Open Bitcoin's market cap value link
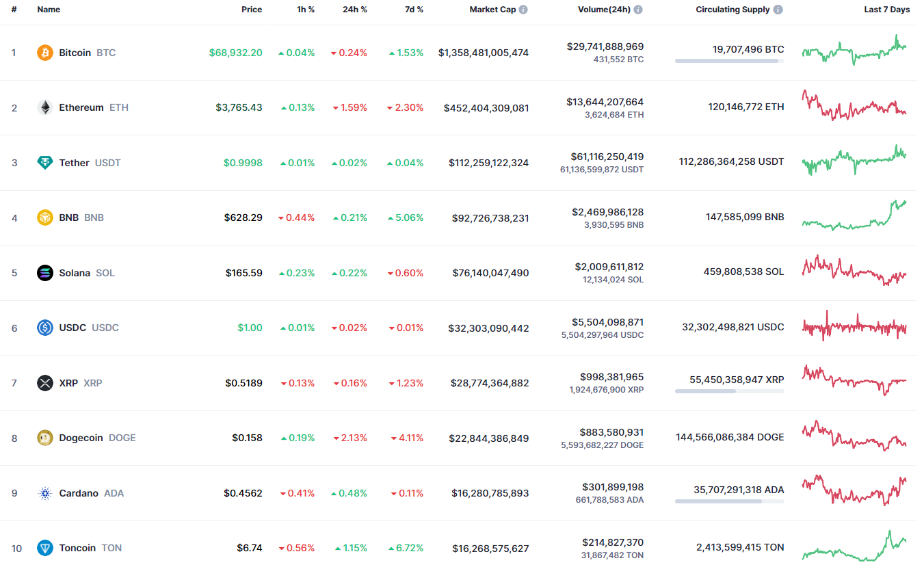This screenshot has height=567, width=924. tap(483, 53)
